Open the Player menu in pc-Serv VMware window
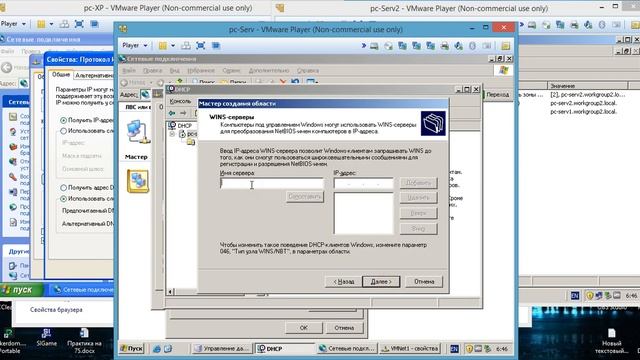This screenshot has width=640, height=360. coord(135,45)
